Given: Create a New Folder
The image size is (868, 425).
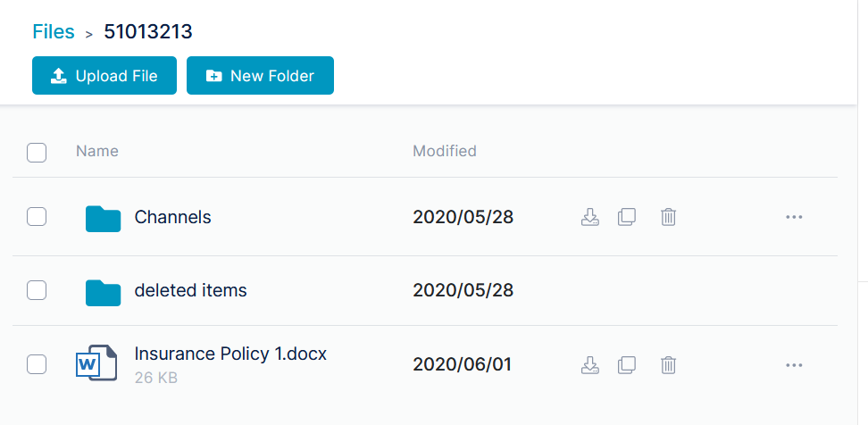Looking at the screenshot, I should coord(260,75).
